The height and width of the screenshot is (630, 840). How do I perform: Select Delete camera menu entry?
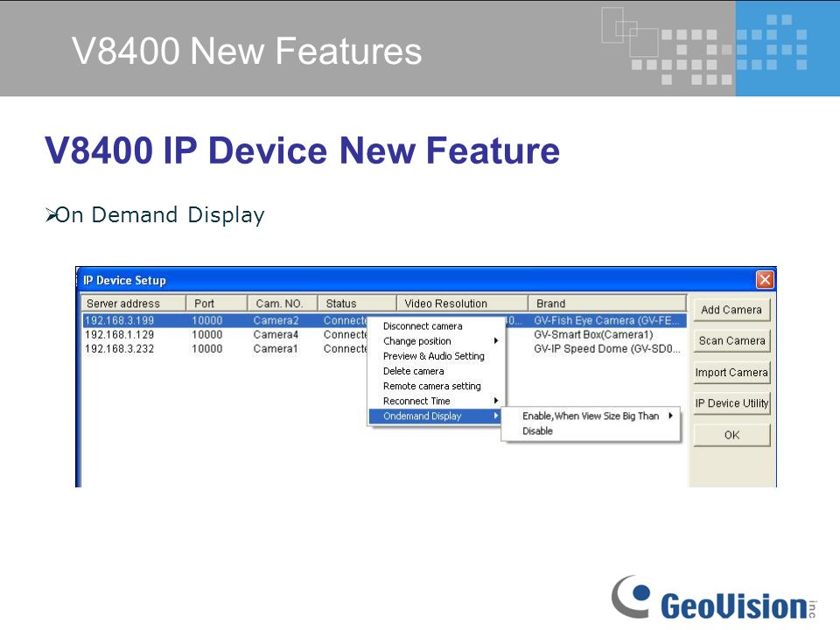tap(436, 371)
